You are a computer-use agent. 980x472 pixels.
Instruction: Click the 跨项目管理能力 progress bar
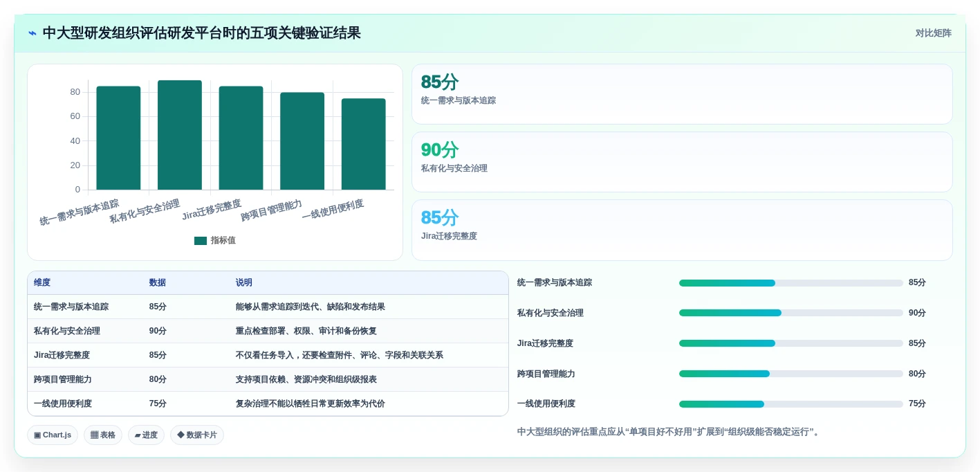point(791,374)
